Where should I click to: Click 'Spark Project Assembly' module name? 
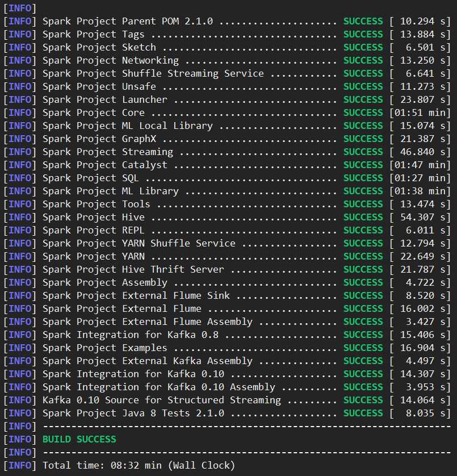pyautogui.click(x=104, y=283)
